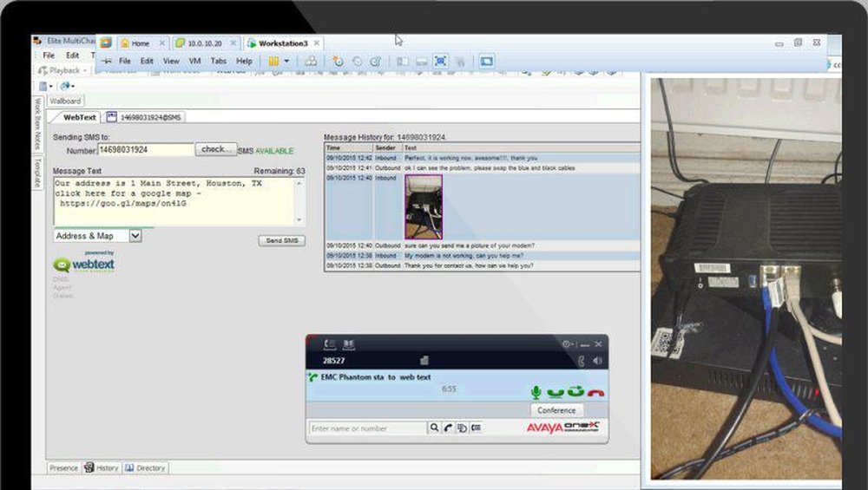Click the pin icon left of the File menu

click(x=106, y=61)
